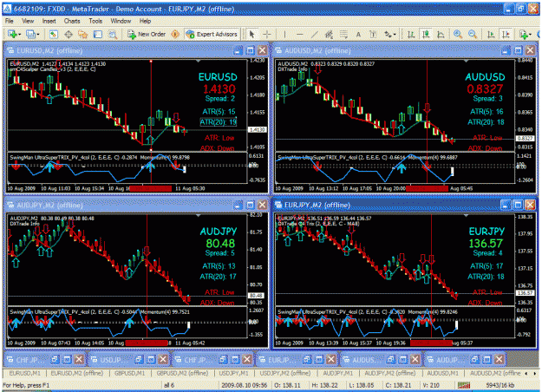Show the Market Watch window
Viewport: 542px width, 392px height.
tap(53, 34)
